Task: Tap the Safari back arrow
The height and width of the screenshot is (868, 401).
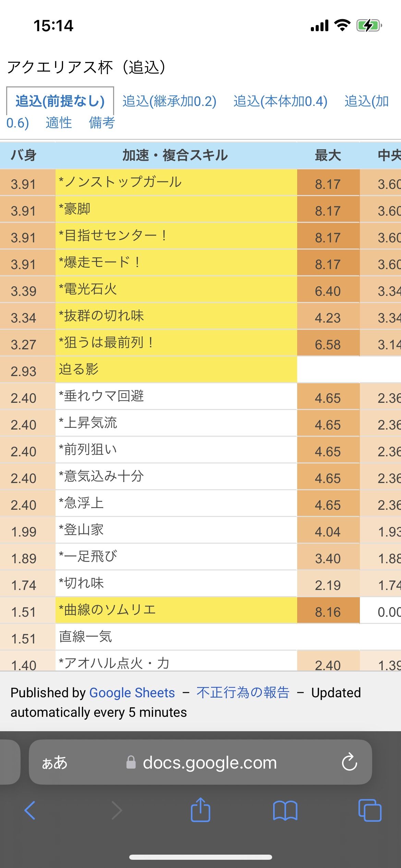Action: point(30,810)
